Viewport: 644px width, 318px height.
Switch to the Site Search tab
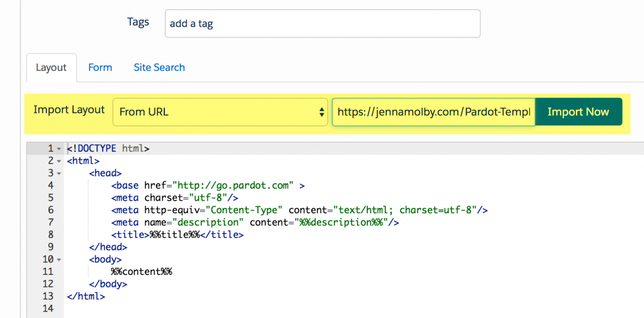tap(159, 68)
